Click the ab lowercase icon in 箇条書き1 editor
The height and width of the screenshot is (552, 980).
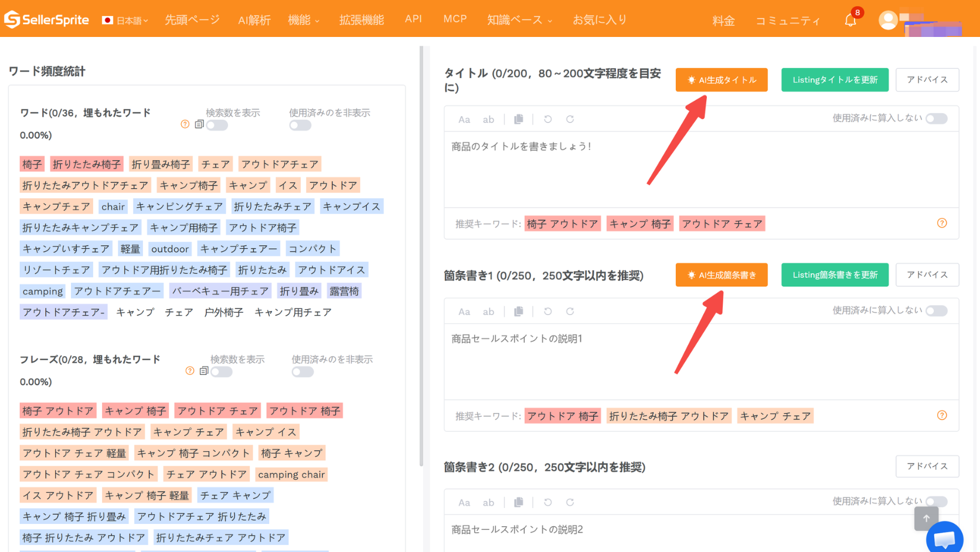488,311
